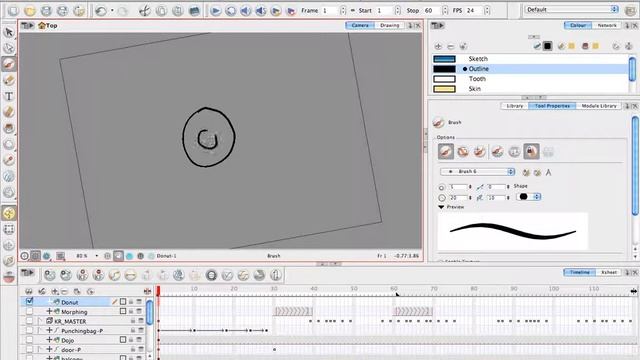
Task: Select the Ellipse shape tool
Action: point(9,144)
